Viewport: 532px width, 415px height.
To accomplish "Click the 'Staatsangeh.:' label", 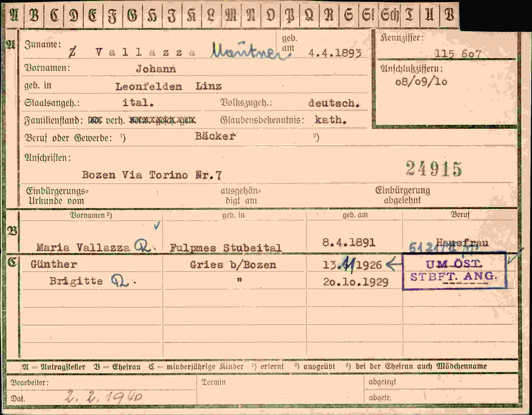I will [52, 103].
